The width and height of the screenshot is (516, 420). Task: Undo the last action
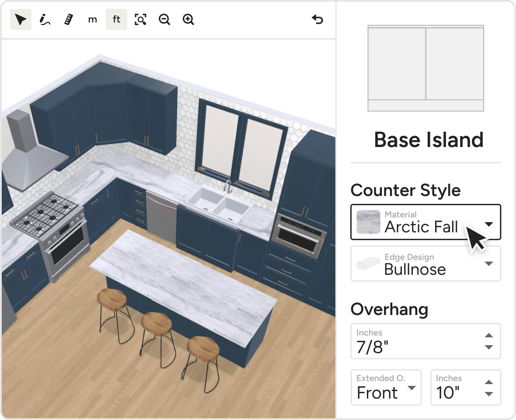tap(317, 20)
